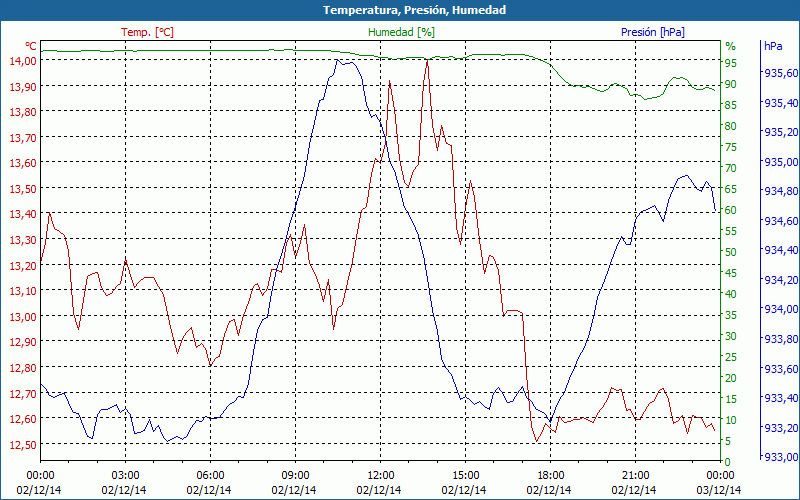Click temperature axis value 13,70
Screen dimensions: 800x500
point(23,138)
